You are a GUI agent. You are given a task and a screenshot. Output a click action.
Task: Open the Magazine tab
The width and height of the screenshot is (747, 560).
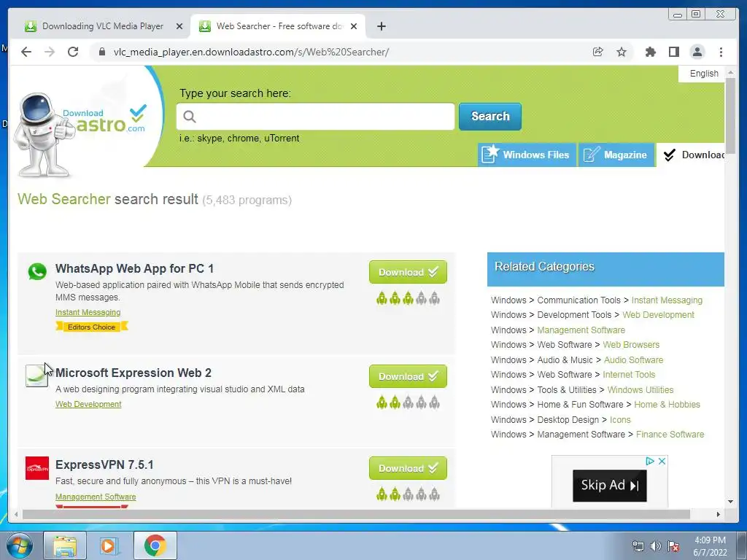pos(616,155)
